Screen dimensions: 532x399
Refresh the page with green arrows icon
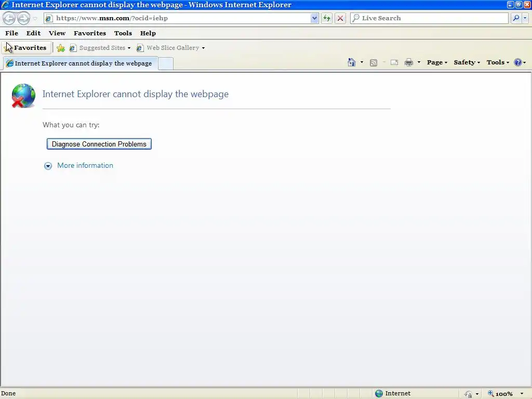pyautogui.click(x=327, y=18)
